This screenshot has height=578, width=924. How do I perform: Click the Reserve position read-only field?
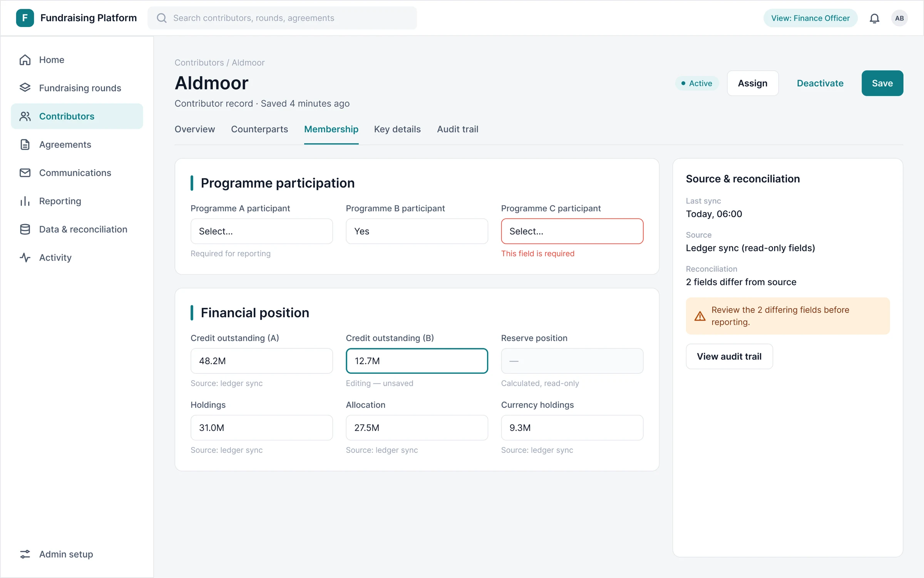coord(572,361)
